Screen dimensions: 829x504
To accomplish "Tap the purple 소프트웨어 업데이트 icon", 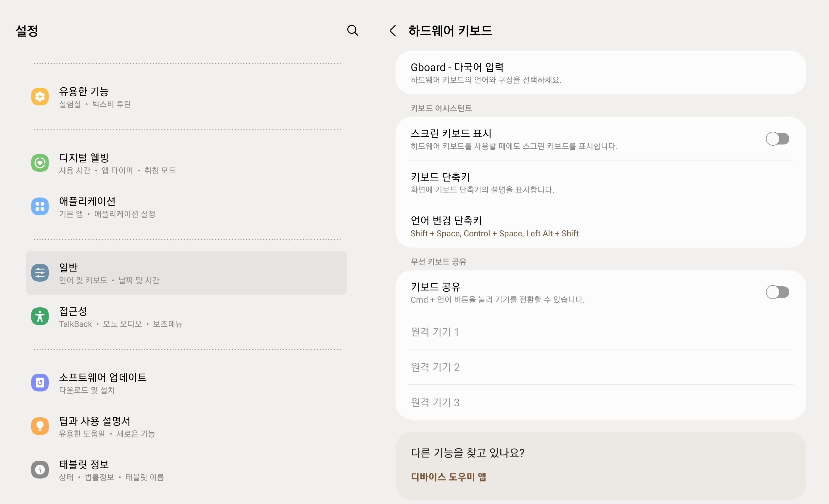I will coord(40,383).
